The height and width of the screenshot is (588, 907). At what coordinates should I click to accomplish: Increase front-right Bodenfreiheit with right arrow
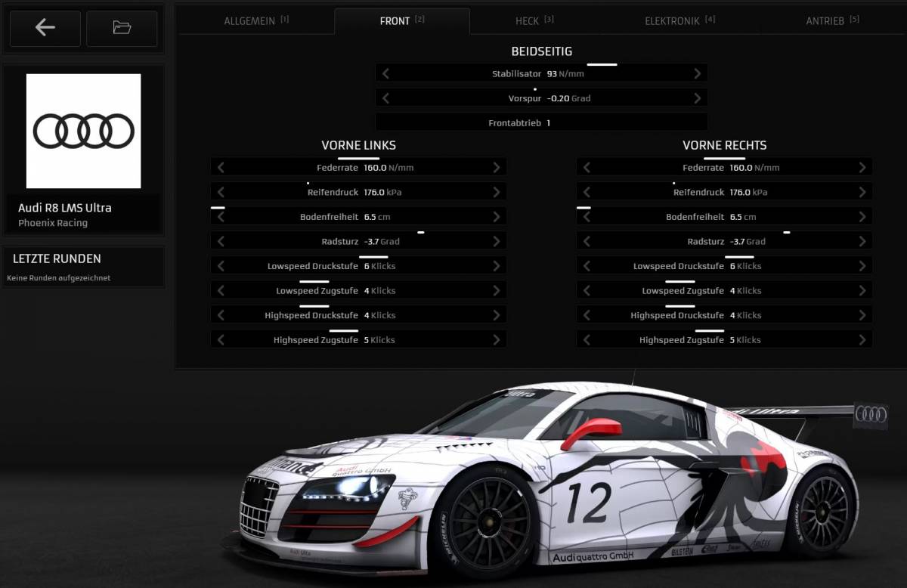pos(862,217)
